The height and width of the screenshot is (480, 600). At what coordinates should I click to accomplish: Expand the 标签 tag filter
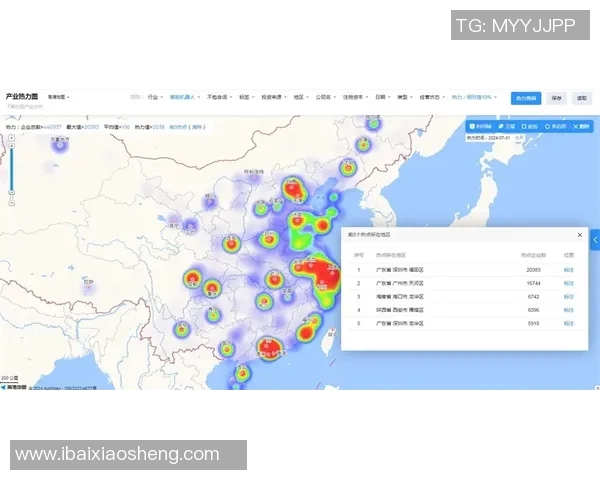pyautogui.click(x=246, y=97)
